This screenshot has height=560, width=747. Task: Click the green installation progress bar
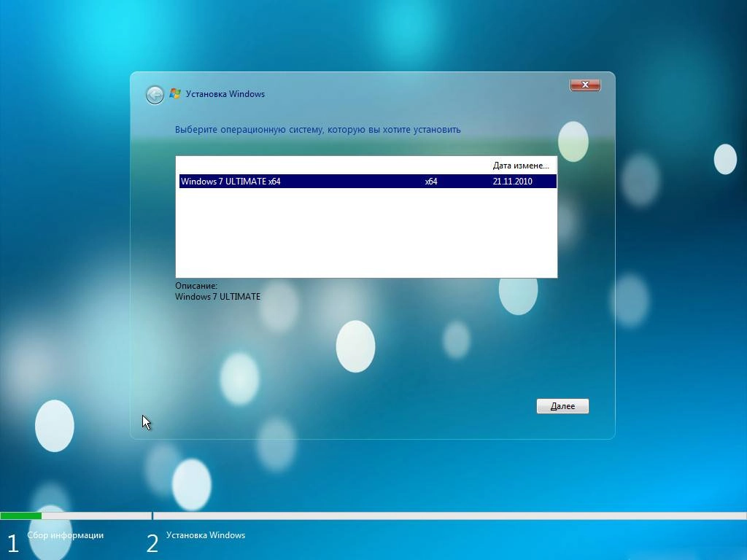click(x=21, y=516)
